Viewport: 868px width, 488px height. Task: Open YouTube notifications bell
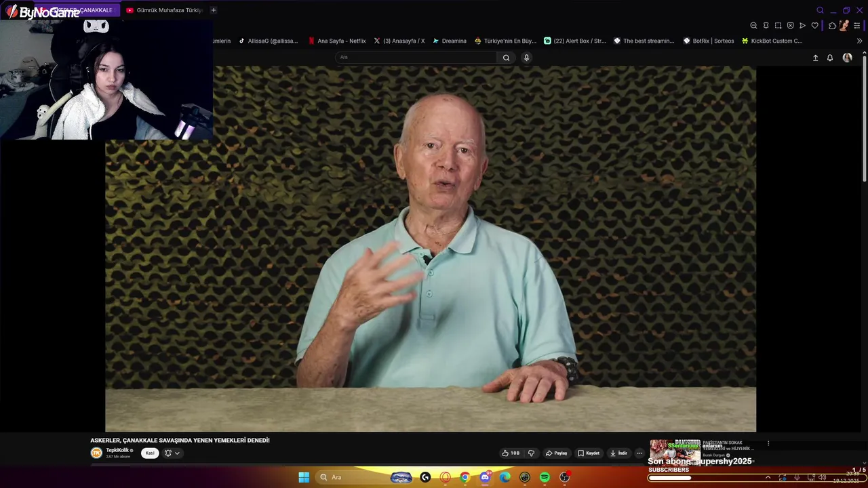(829, 58)
